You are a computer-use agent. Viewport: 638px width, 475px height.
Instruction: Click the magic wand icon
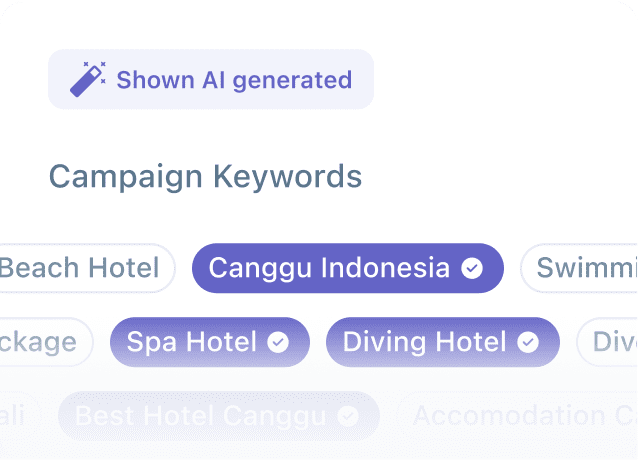86,79
